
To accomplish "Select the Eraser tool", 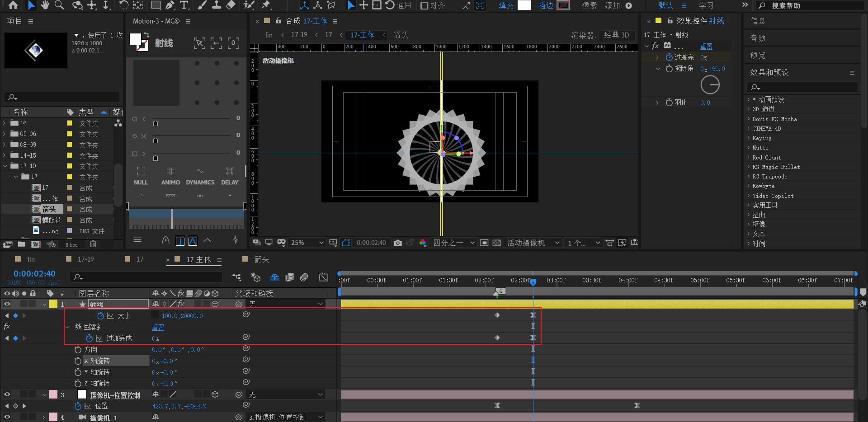I will pyautogui.click(x=231, y=5).
